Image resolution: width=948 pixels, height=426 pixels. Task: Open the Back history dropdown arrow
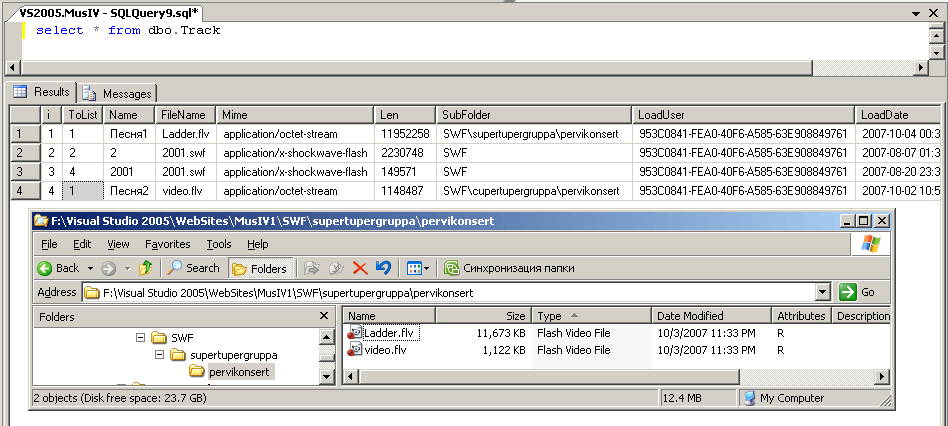coord(90,268)
